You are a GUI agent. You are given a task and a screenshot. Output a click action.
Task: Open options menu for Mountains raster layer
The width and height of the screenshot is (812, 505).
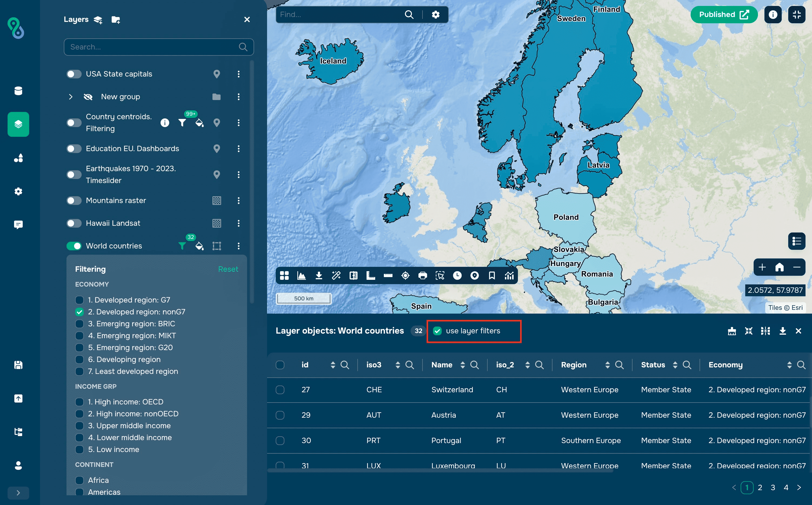[238, 201]
